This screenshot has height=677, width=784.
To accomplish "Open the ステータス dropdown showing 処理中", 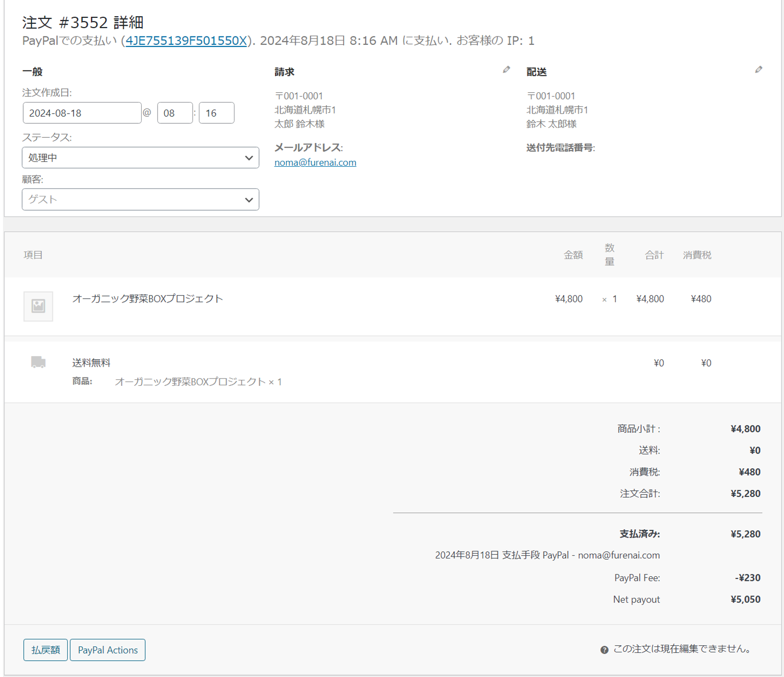I will click(x=140, y=158).
